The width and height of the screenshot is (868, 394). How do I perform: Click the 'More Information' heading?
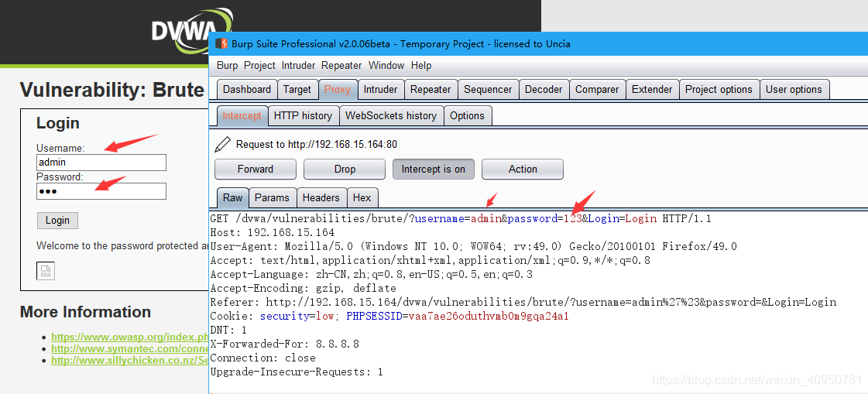[85, 312]
